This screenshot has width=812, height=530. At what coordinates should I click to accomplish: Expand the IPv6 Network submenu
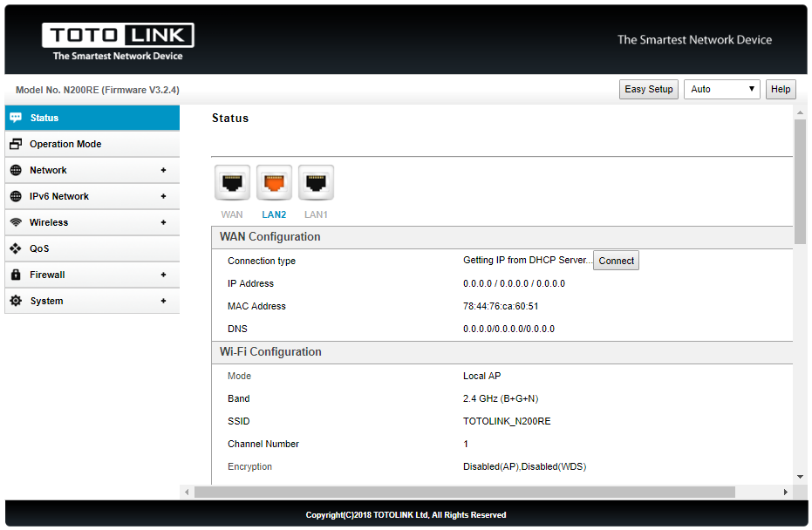[163, 196]
